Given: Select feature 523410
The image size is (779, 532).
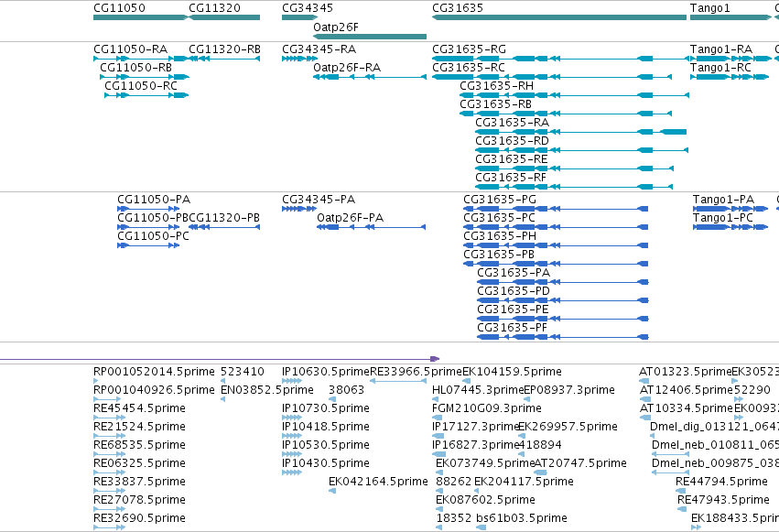Looking at the screenshot, I should point(223,382).
